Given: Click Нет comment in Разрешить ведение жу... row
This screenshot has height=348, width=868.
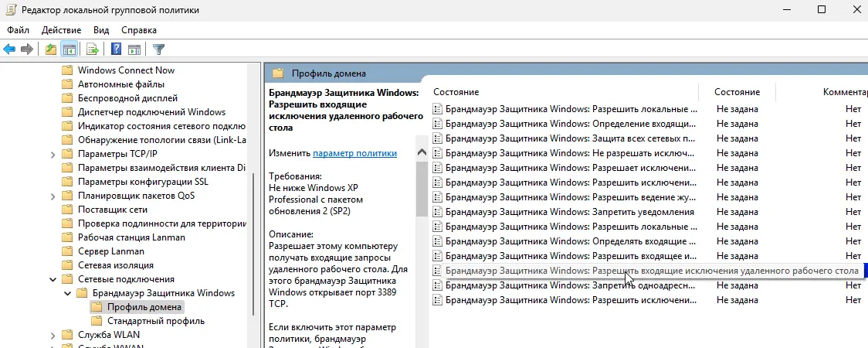Looking at the screenshot, I should pos(853,197).
